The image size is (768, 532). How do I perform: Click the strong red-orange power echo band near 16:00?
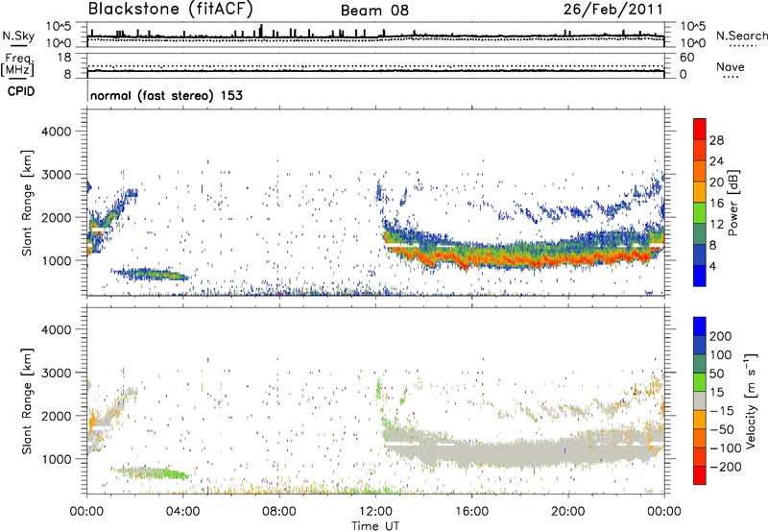[x=472, y=258]
